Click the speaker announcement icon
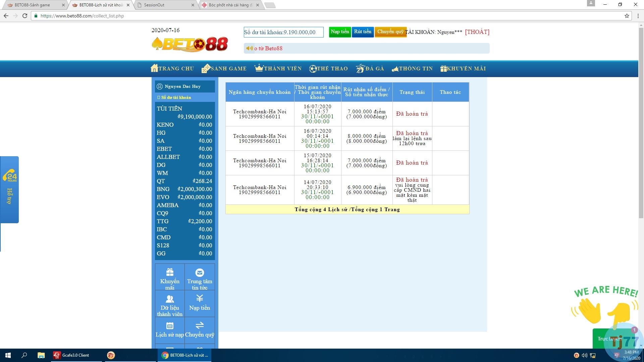This screenshot has width=644, height=362. [x=249, y=48]
